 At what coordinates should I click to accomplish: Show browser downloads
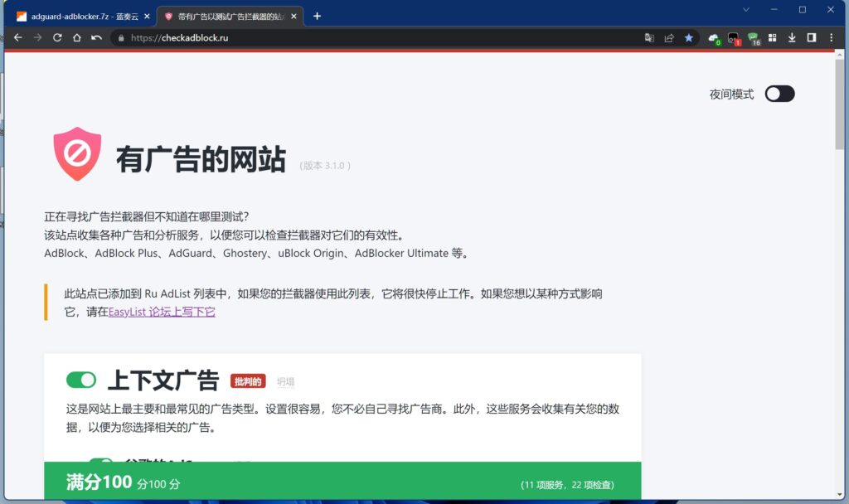792,38
